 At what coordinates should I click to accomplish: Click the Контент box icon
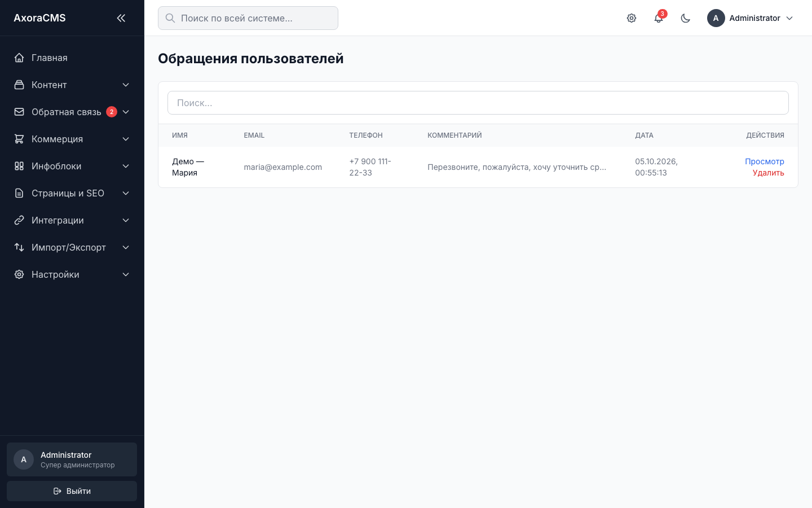[x=19, y=85]
